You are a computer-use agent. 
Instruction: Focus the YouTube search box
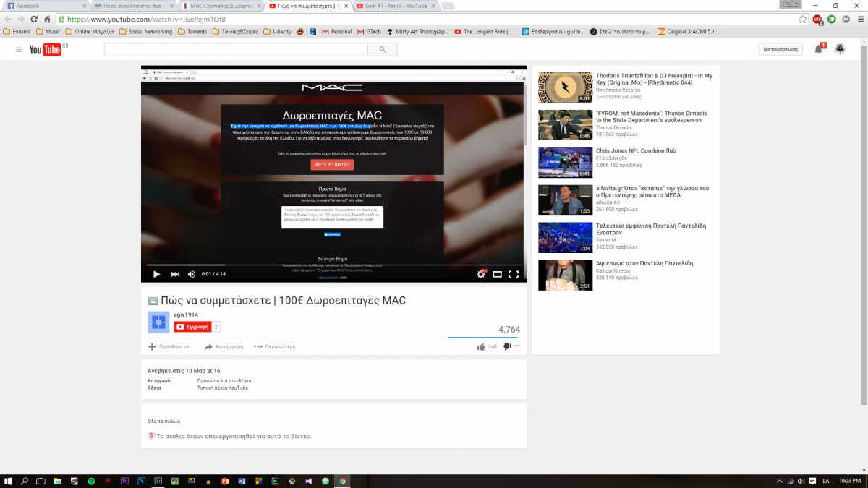[235, 50]
